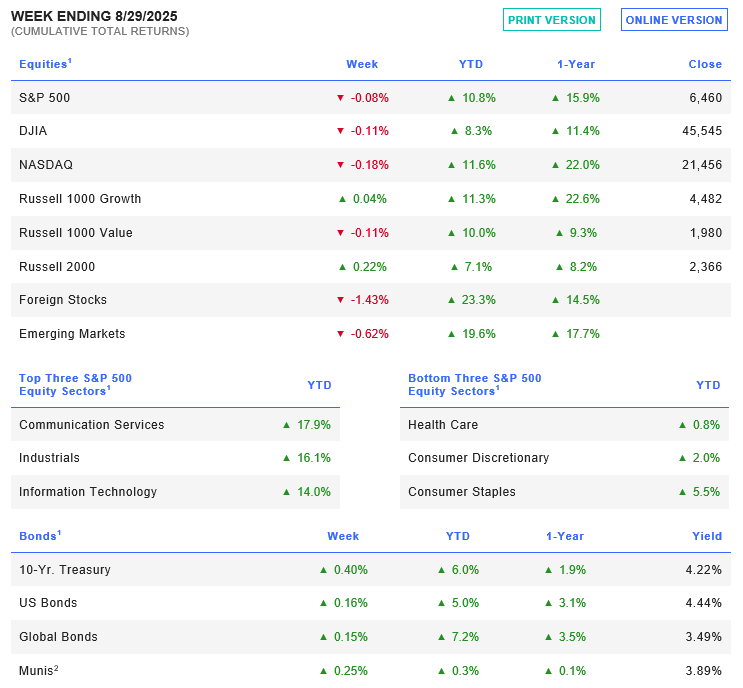Click the Close column header

tap(705, 64)
